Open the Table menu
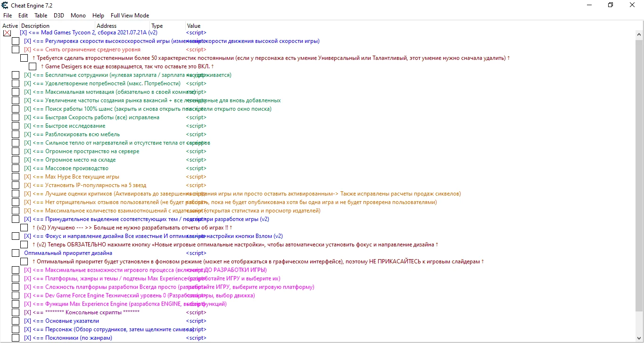644x343 pixels. click(41, 16)
